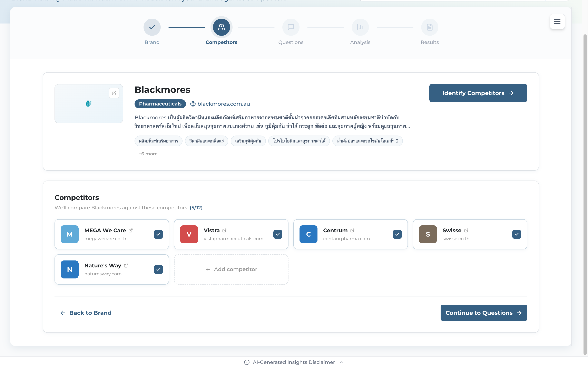Click Continue to Questions
Screen dimensions: 588x368
tap(483, 313)
